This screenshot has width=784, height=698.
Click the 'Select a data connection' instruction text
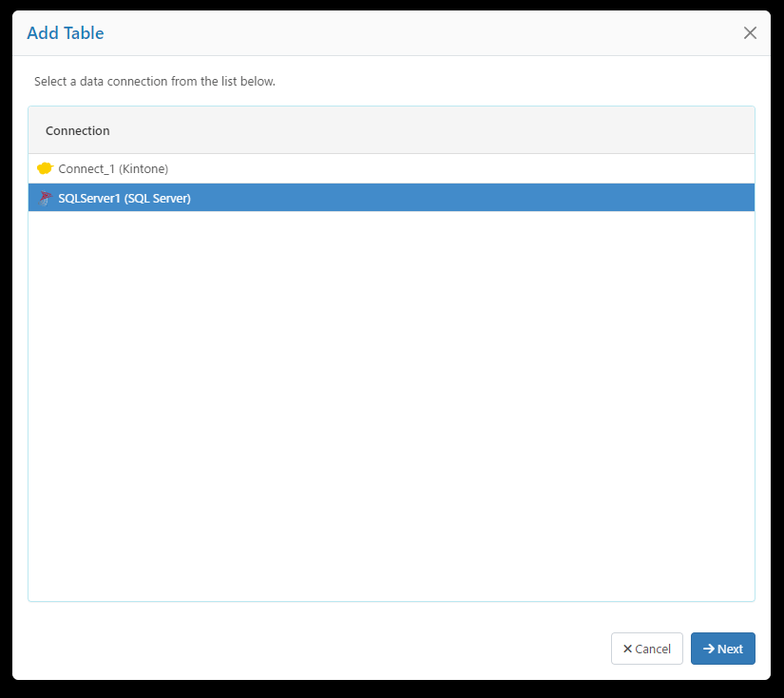coord(155,82)
